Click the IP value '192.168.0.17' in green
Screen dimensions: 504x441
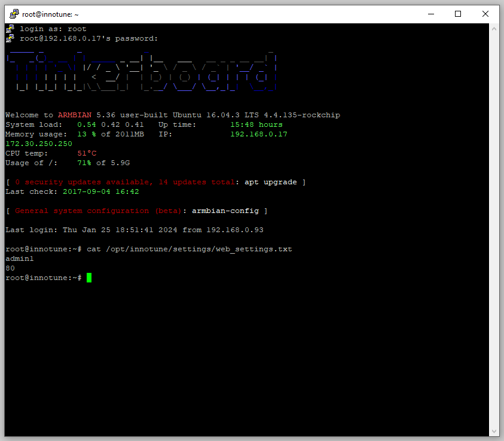[x=259, y=134]
